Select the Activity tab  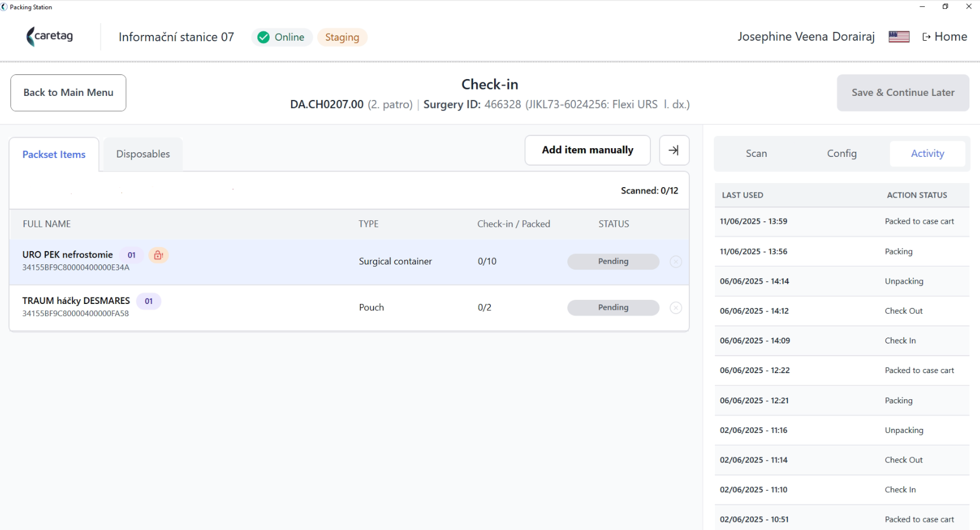pos(927,153)
